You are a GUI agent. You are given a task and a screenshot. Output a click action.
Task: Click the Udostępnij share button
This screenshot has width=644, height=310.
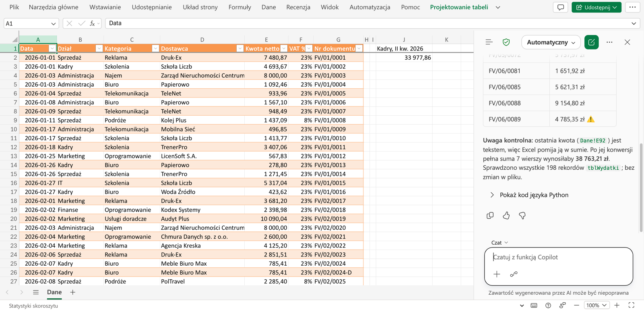pos(596,7)
